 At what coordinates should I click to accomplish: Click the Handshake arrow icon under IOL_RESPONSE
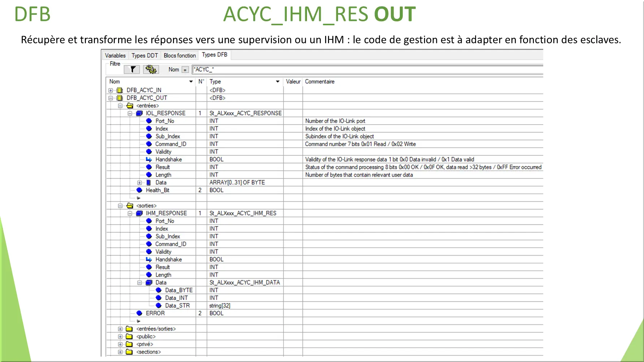pyautogui.click(x=149, y=160)
